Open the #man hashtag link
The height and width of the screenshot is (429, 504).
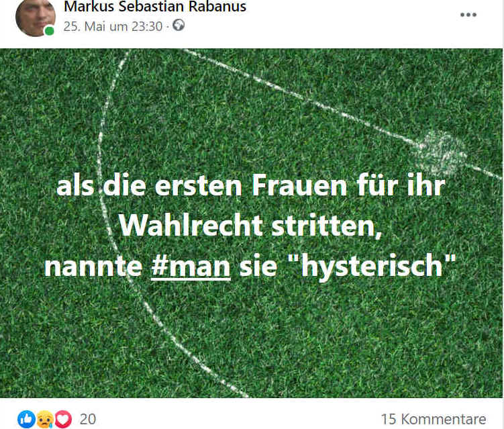(191, 267)
